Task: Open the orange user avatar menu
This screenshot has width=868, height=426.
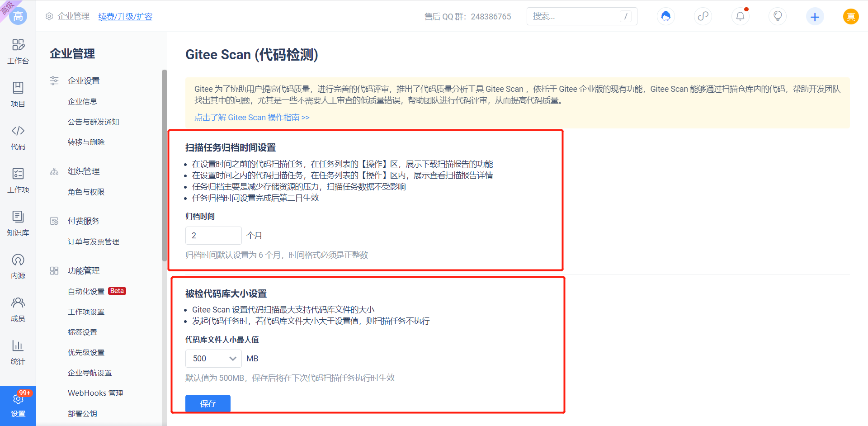Action: click(851, 17)
